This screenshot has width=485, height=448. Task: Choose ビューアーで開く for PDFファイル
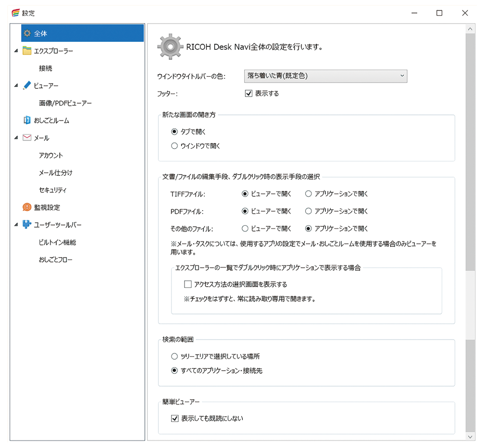tap(245, 211)
